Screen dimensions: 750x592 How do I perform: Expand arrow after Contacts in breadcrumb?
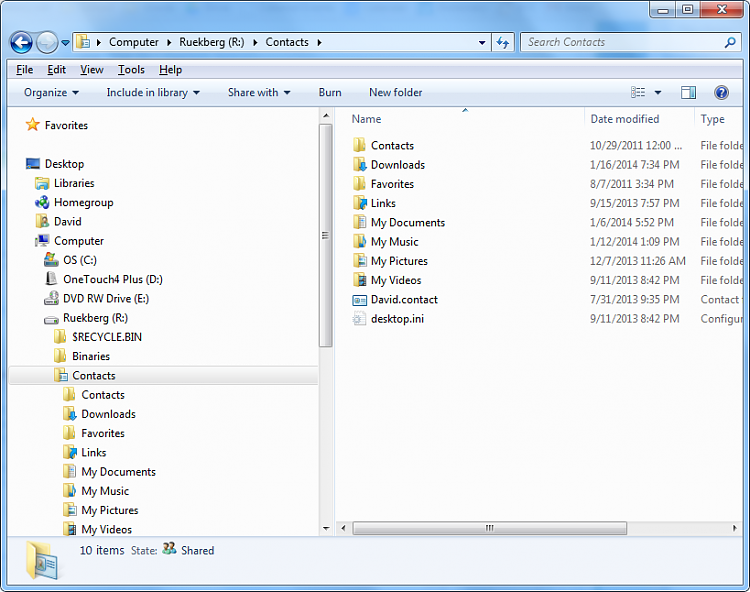point(319,43)
